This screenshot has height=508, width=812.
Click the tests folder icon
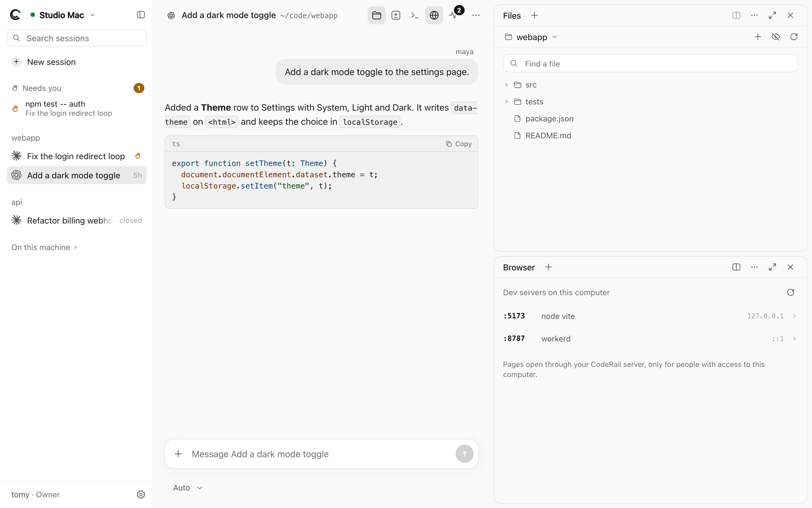tap(518, 102)
